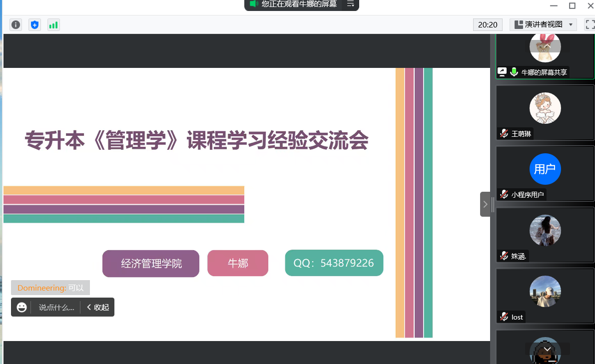Click the fullscreen icon
Image resolution: width=595 pixels, height=364 pixels.
coord(590,24)
